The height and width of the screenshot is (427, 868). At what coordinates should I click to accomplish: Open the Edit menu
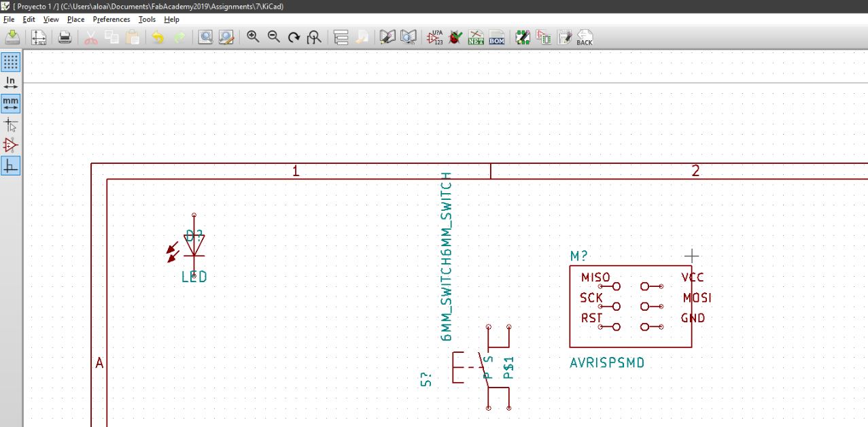[29, 20]
